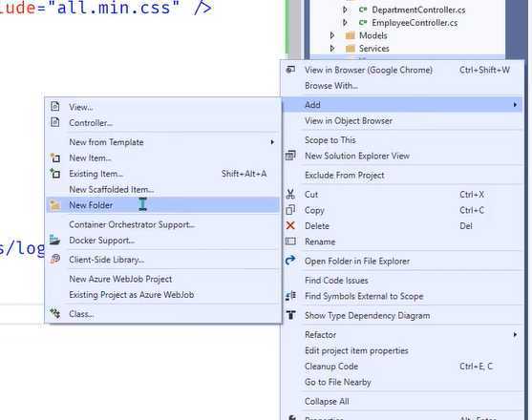Click the Ctrl+E, C shortcut text
This screenshot has width=532, height=420.
pos(476,367)
